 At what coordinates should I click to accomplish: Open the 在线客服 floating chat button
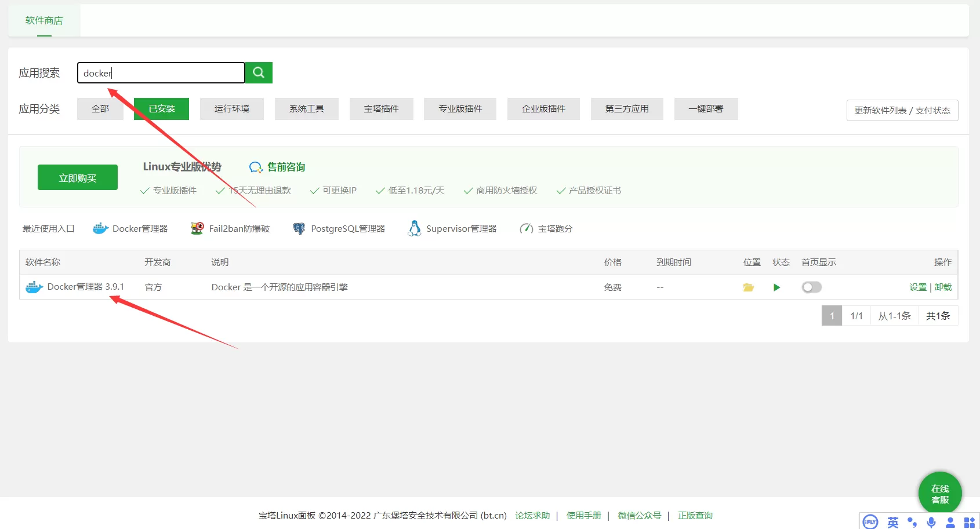pos(940,494)
